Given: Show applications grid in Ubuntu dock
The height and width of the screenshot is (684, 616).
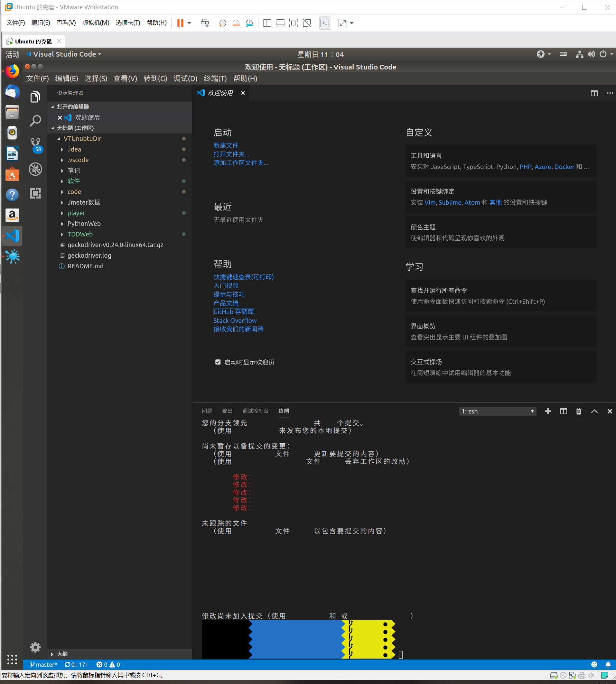Looking at the screenshot, I should point(12,659).
